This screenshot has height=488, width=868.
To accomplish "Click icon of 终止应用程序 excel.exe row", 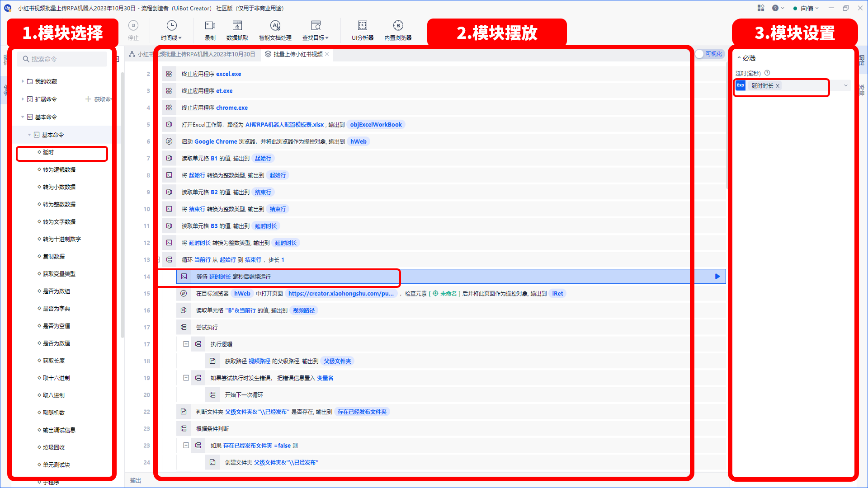I will point(169,74).
